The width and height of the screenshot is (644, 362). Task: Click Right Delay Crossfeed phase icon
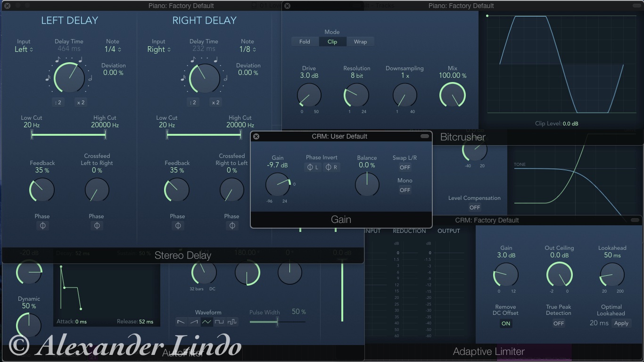coord(232,226)
